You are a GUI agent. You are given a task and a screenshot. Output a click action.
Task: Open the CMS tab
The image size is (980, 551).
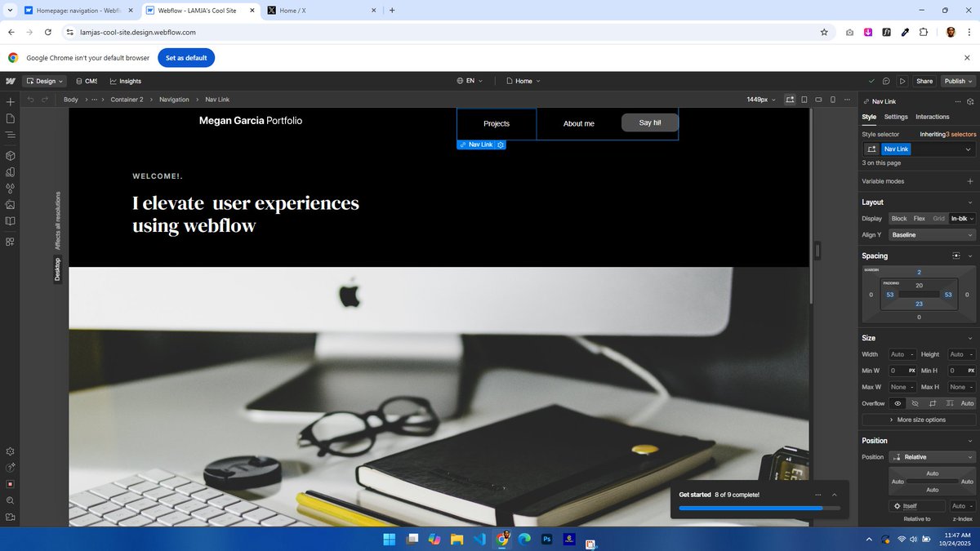point(86,81)
